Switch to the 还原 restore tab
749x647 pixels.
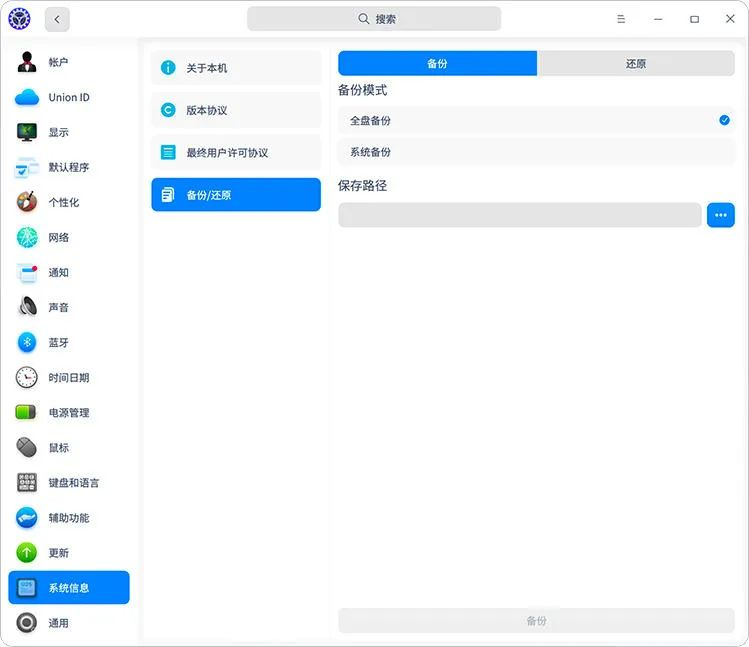636,63
